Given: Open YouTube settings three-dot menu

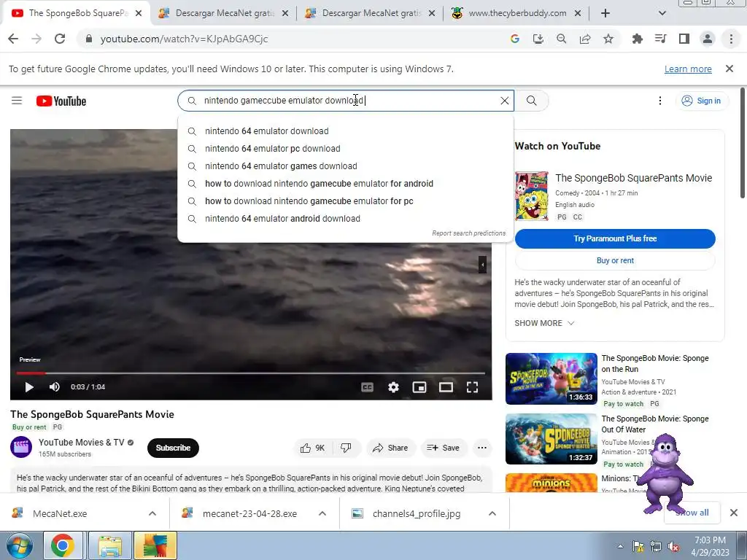Looking at the screenshot, I should tap(659, 101).
